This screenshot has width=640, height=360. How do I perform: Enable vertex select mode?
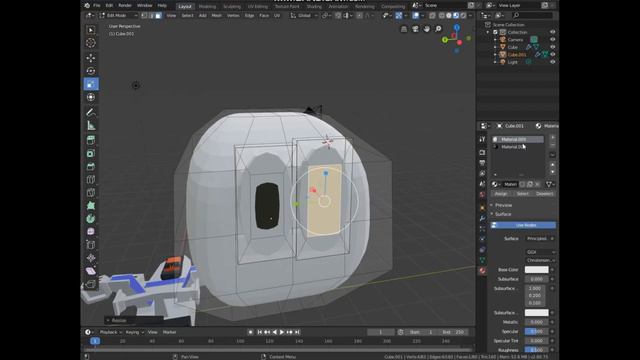[144, 16]
